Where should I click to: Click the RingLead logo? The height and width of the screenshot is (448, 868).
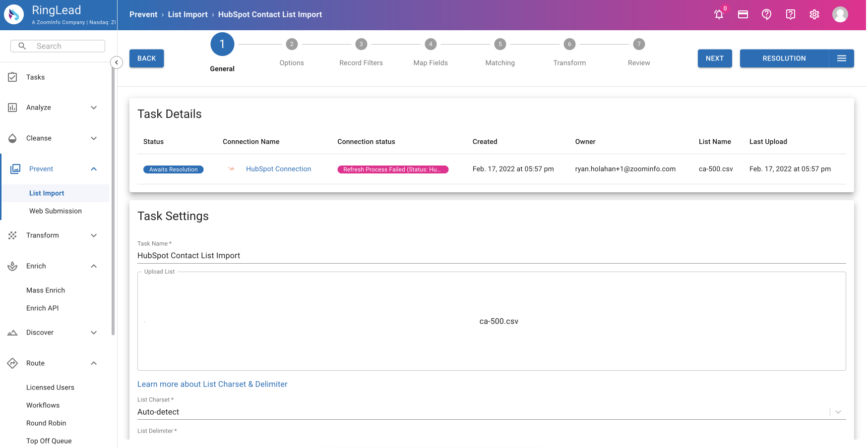[x=14, y=15]
